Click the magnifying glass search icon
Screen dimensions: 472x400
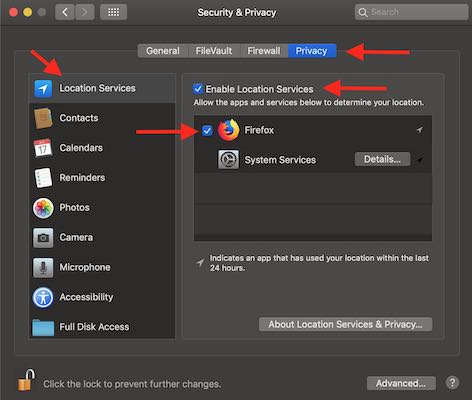tap(362, 12)
